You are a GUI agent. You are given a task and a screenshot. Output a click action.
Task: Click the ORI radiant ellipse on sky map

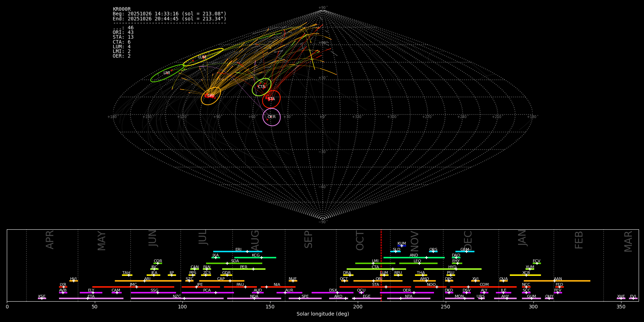click(x=211, y=96)
